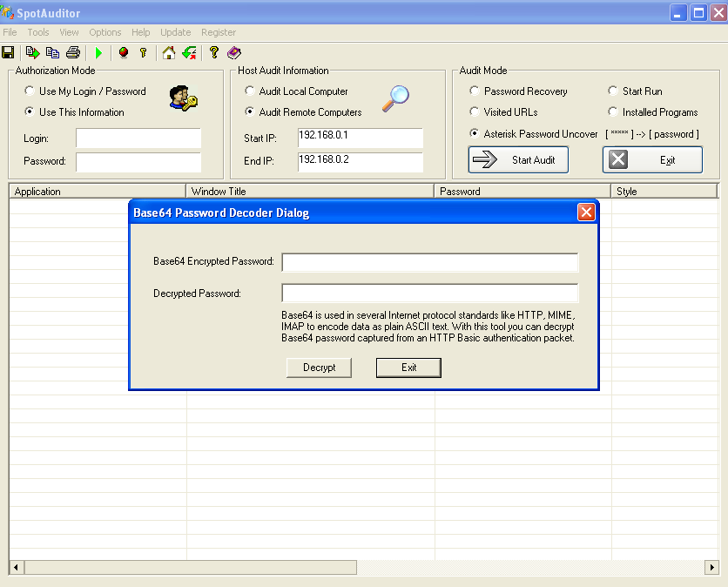Minimize the SpotAuditor window
Viewport: 728px width, 587px height.
pos(678,12)
